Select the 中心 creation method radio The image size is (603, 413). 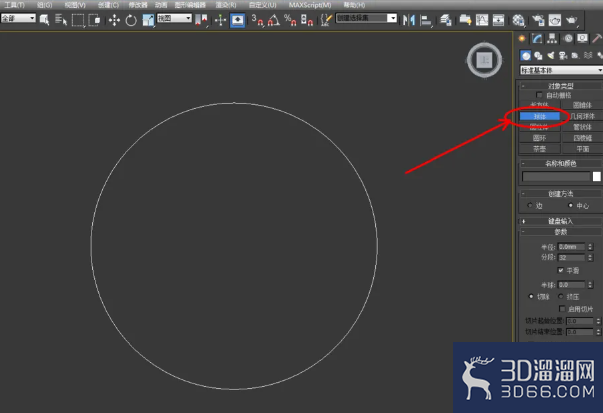(x=570, y=206)
